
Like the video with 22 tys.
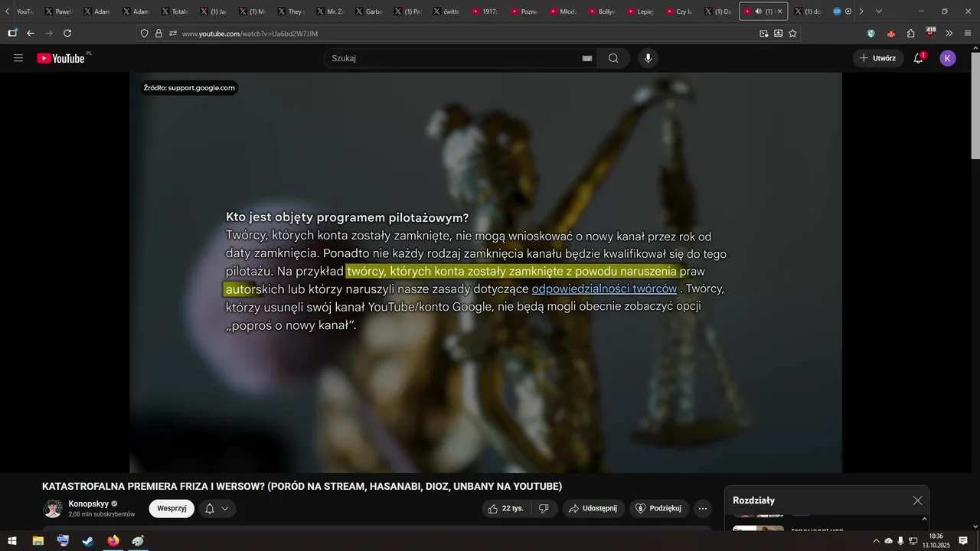[505, 508]
